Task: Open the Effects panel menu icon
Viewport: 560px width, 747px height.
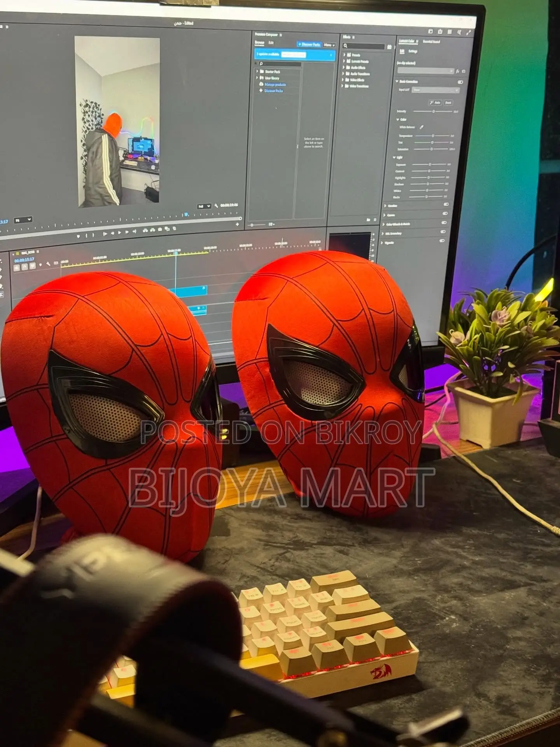Action: click(353, 37)
